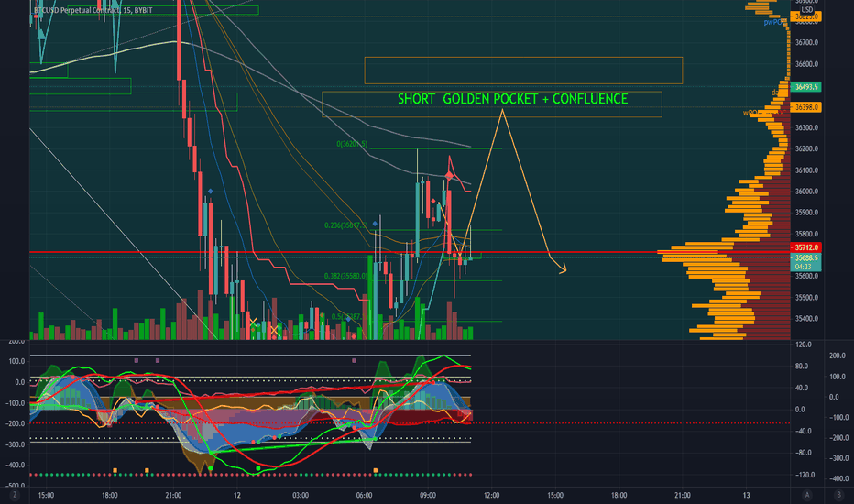Click the B button beside auto-scale
Screen dimensions: 854x504
click(x=838, y=495)
